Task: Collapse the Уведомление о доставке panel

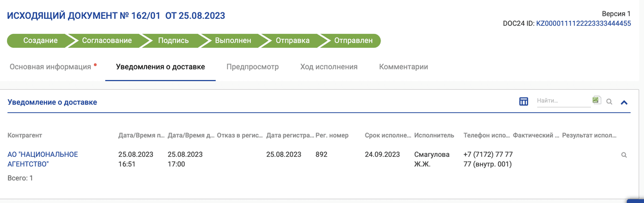Action: click(624, 102)
